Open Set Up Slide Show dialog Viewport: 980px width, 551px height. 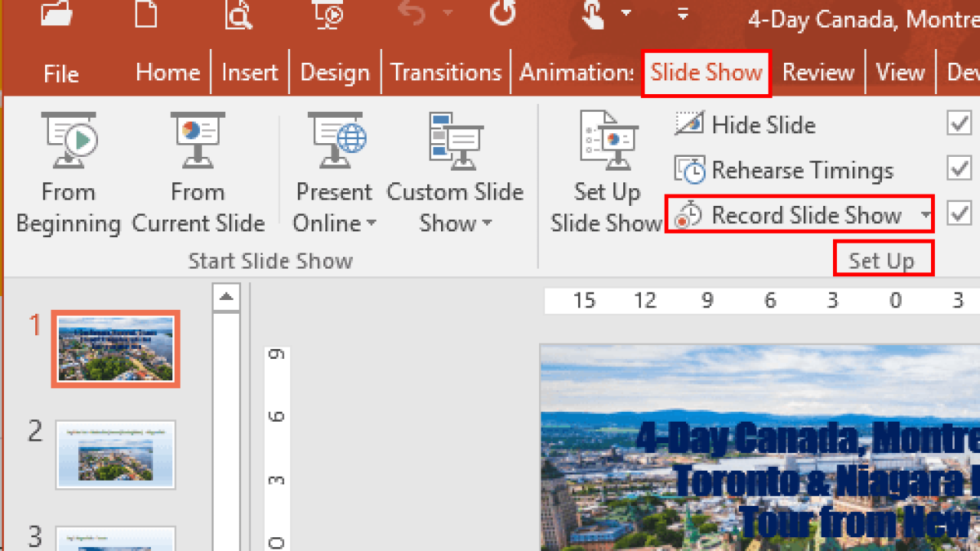606,174
